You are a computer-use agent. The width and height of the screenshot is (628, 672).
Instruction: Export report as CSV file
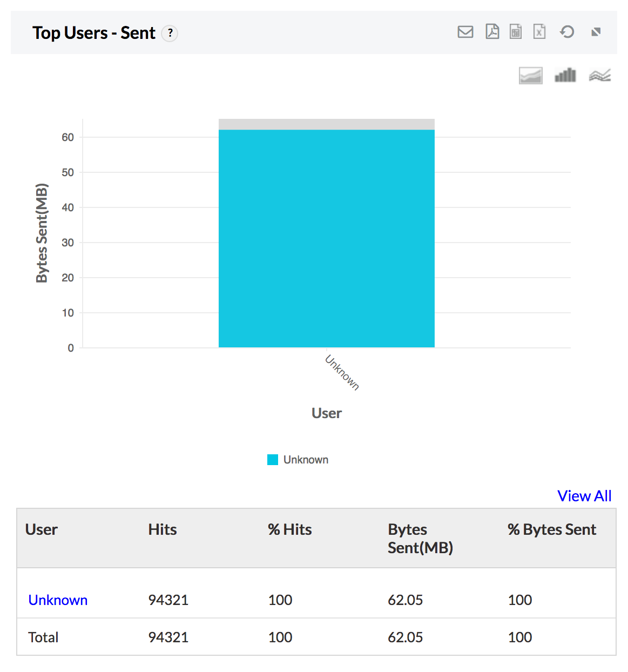516,32
